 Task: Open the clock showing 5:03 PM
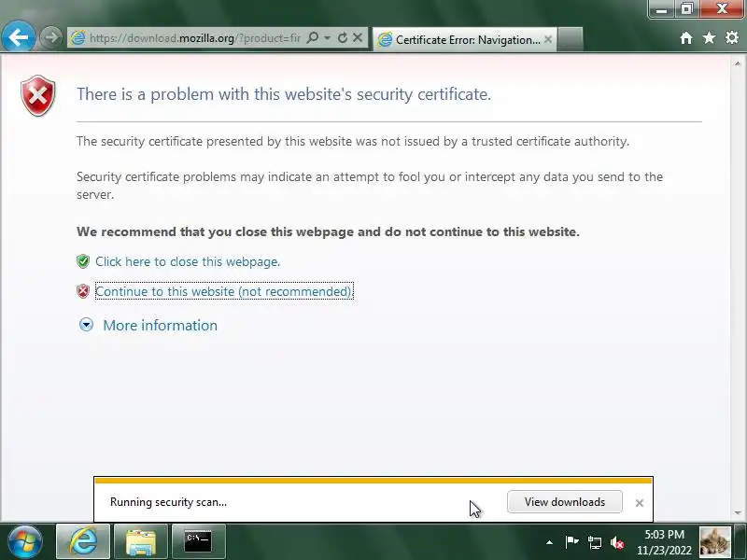(664, 542)
